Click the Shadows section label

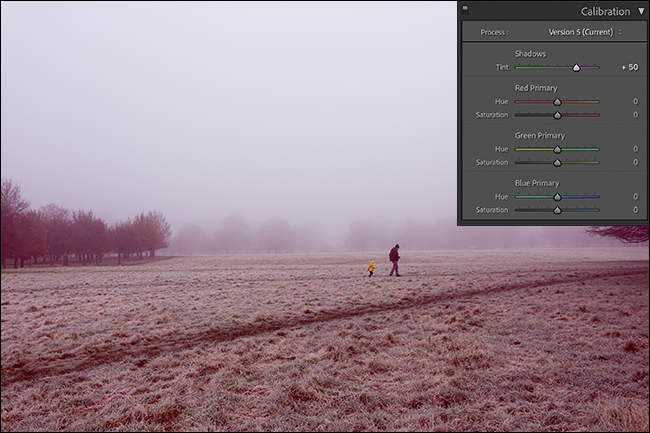tap(531, 53)
